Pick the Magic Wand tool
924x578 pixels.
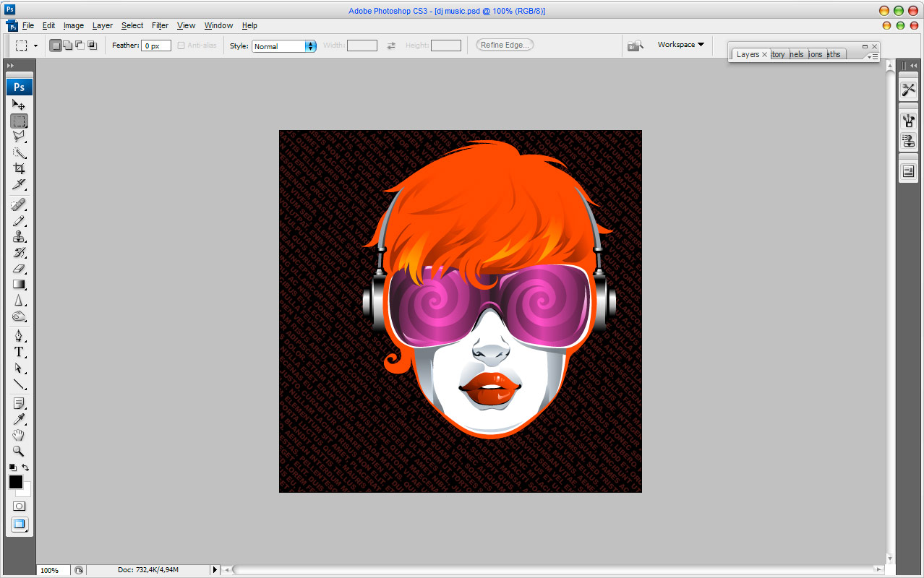[x=19, y=153]
